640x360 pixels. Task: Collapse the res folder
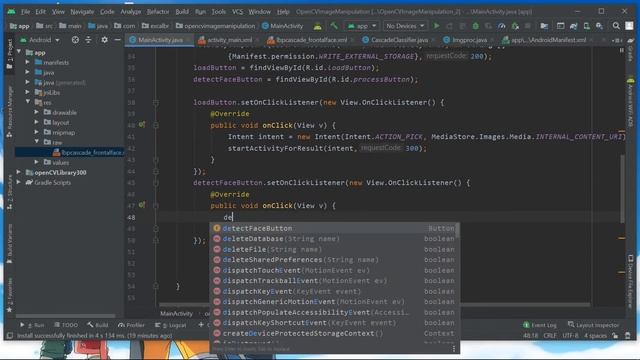(28, 102)
